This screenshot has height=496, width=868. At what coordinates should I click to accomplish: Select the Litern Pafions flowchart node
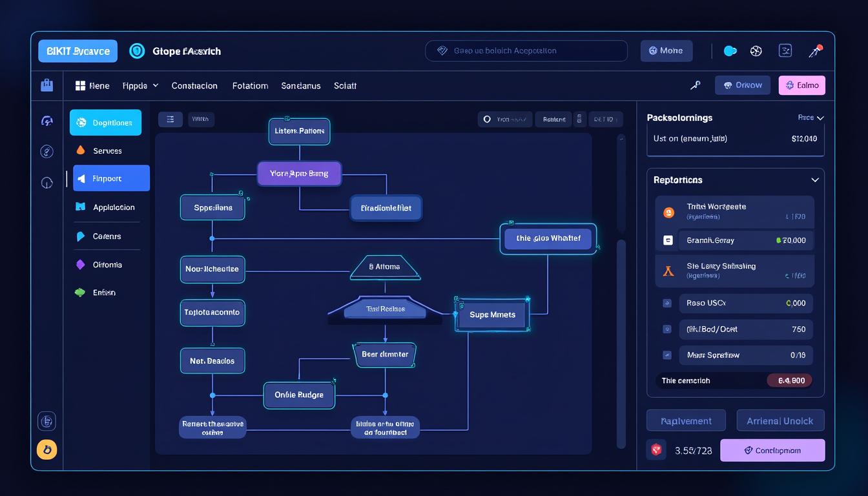coord(299,131)
